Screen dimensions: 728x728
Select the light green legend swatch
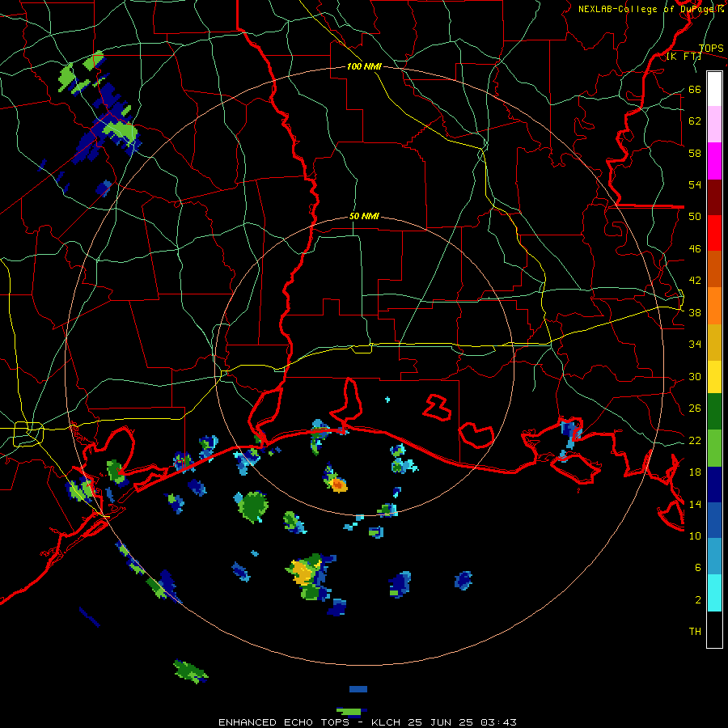click(x=714, y=448)
